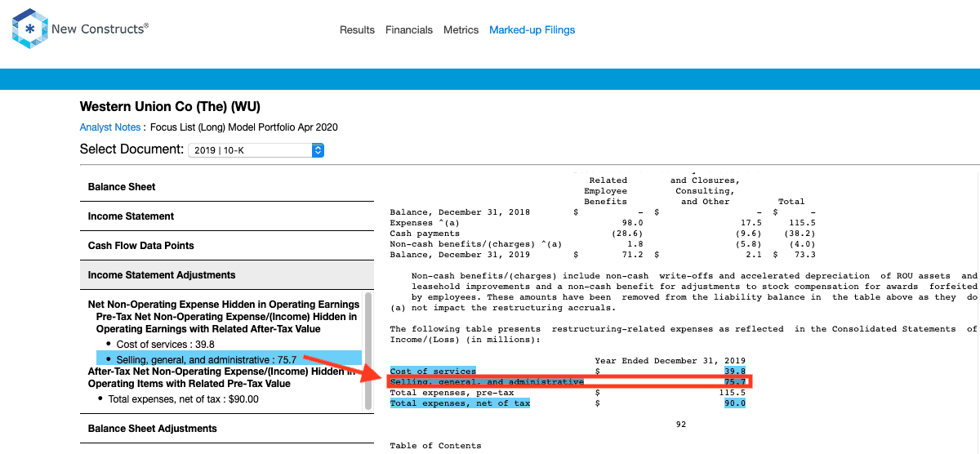
Task: Click the page number 92 in filing
Action: click(682, 425)
